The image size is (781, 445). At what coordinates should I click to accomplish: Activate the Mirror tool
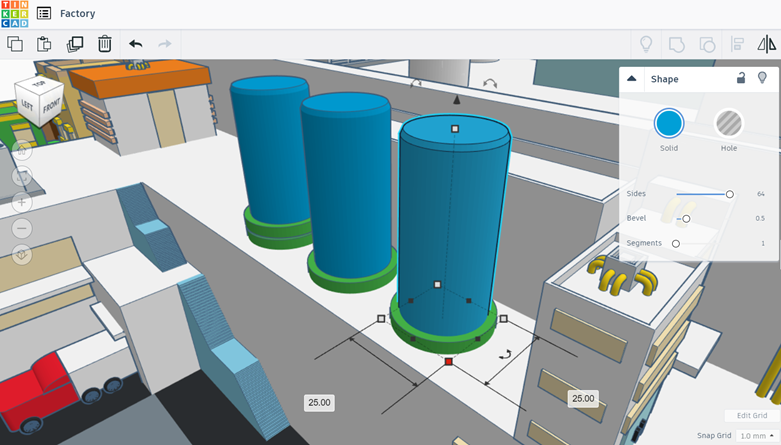pyautogui.click(x=767, y=44)
